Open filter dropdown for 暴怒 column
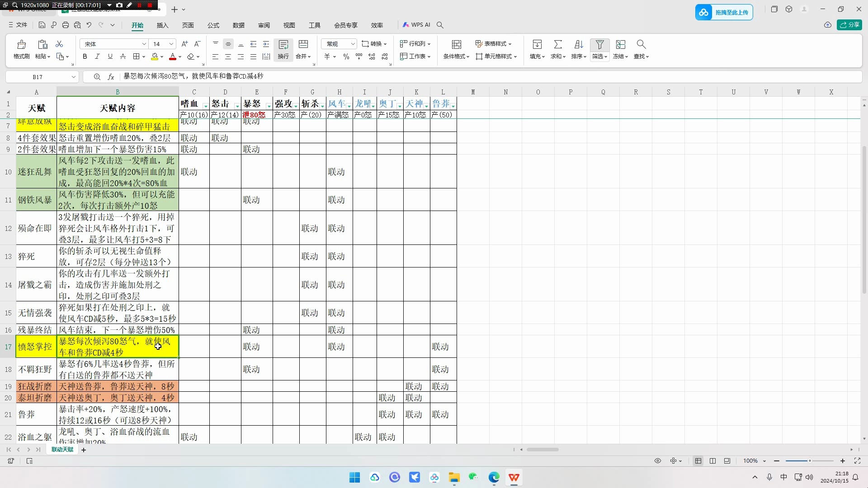 (269, 106)
